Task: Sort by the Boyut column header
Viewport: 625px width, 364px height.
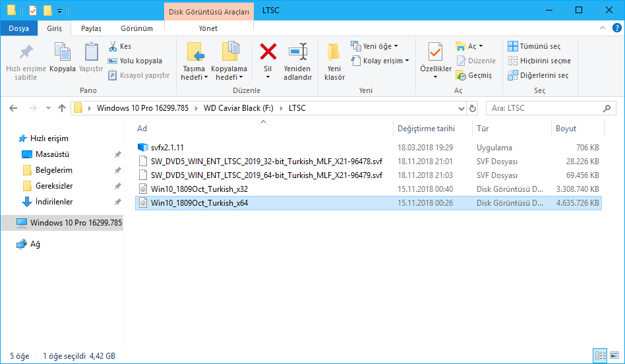Action: [x=578, y=129]
